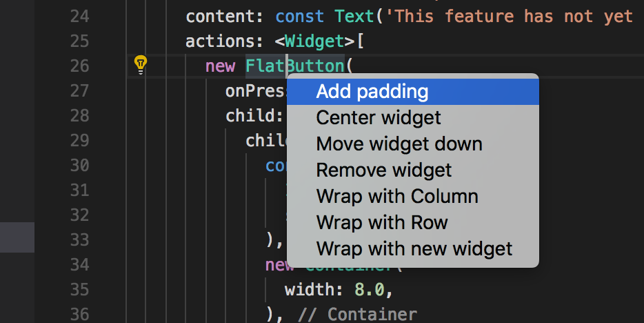Select Wrap with new widget

[x=414, y=248]
